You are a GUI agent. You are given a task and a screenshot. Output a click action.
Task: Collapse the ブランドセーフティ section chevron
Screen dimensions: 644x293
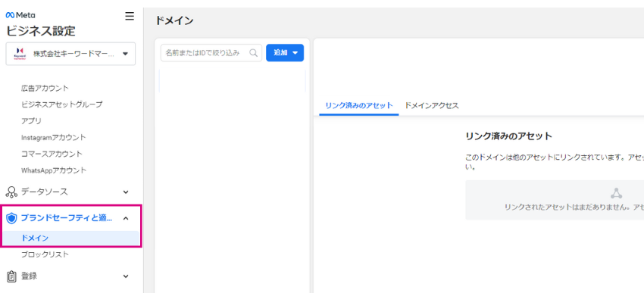point(126,218)
